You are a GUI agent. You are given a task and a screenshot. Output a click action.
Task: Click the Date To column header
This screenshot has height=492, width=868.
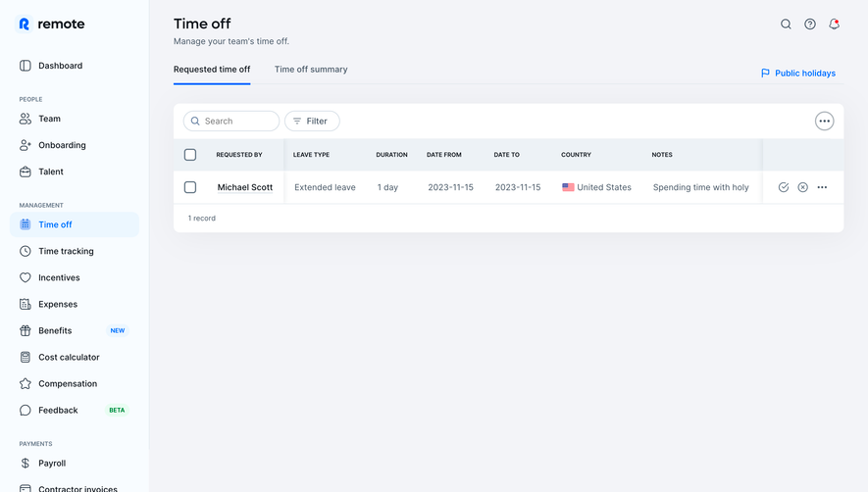click(x=506, y=155)
